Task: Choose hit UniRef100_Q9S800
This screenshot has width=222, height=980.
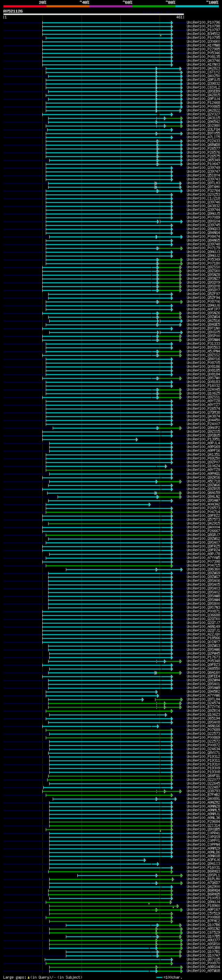Action: click(203, 604)
